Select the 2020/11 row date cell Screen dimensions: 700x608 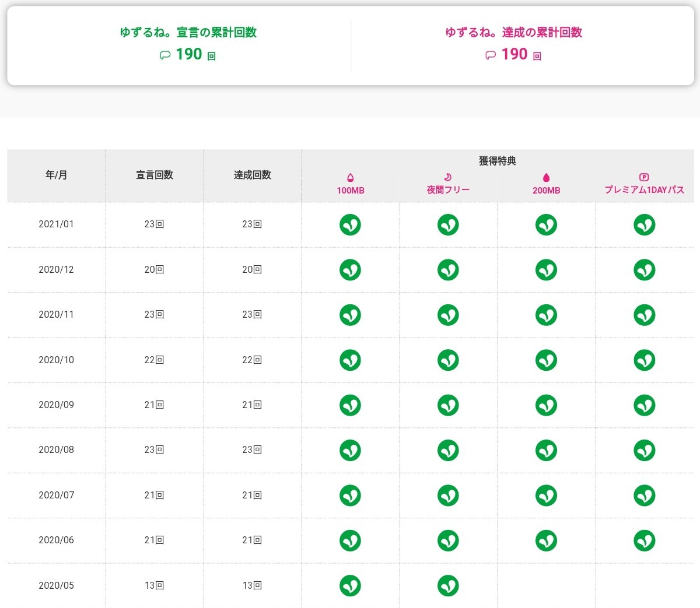click(57, 315)
